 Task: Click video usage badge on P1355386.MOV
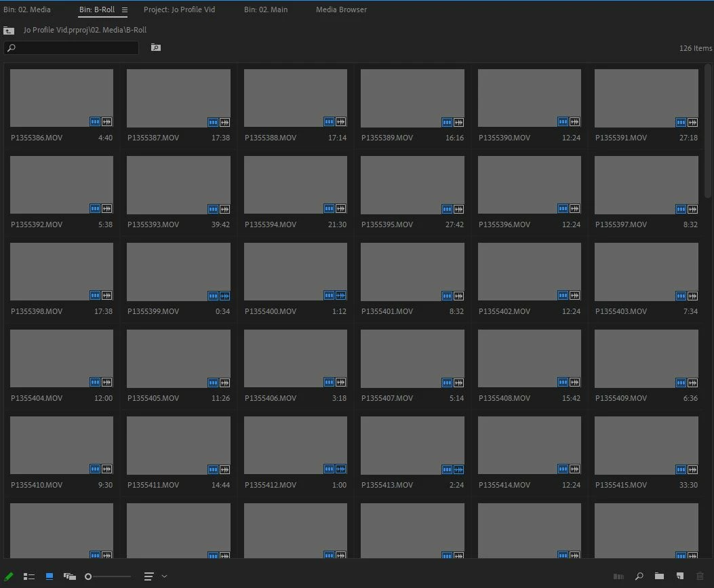[95, 121]
